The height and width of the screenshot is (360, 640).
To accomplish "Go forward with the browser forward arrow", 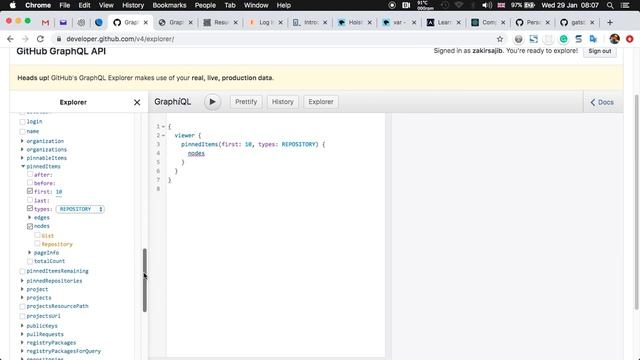I will pos(25,39).
